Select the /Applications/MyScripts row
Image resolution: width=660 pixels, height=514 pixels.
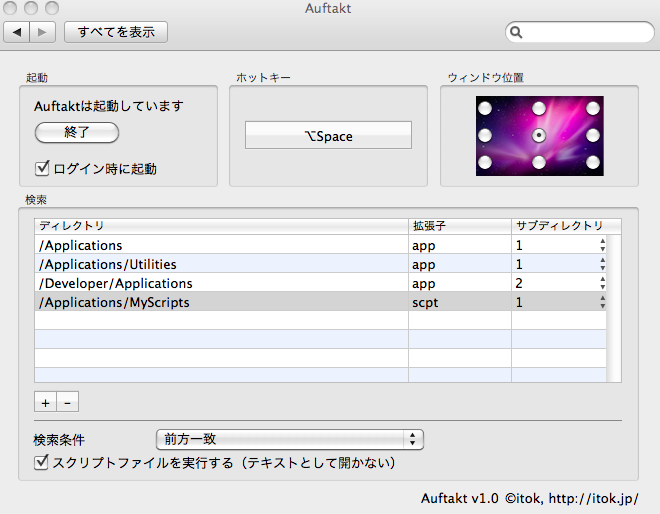coord(320,301)
